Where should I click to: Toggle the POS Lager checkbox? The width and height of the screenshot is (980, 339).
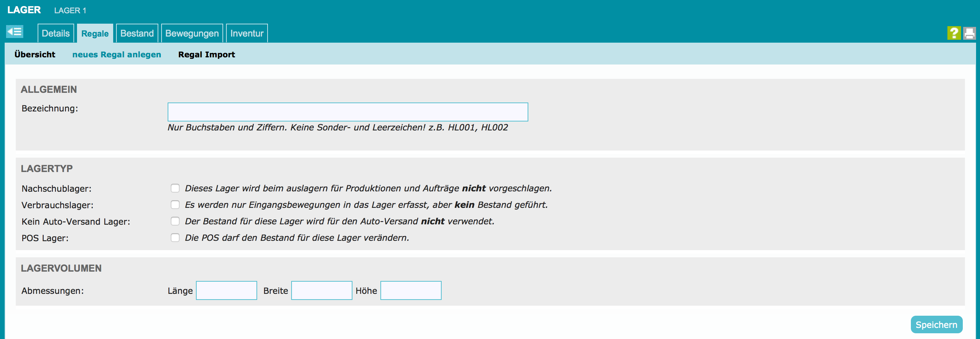[x=175, y=238]
